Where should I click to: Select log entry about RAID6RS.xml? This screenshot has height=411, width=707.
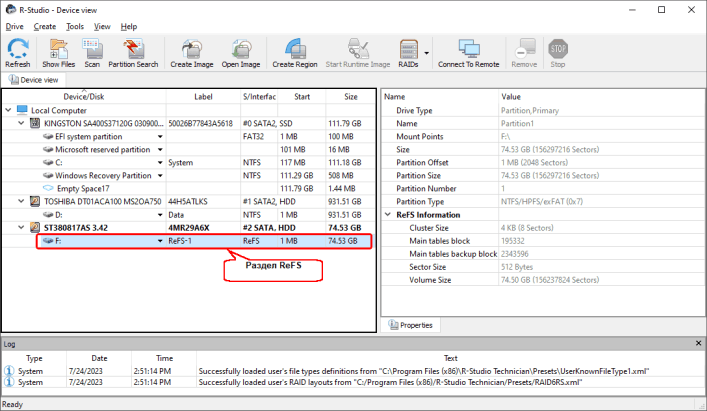click(354, 382)
